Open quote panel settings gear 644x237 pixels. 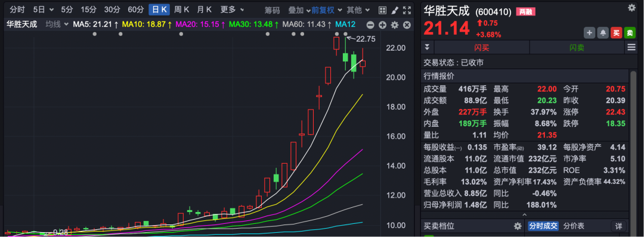click(631, 7)
